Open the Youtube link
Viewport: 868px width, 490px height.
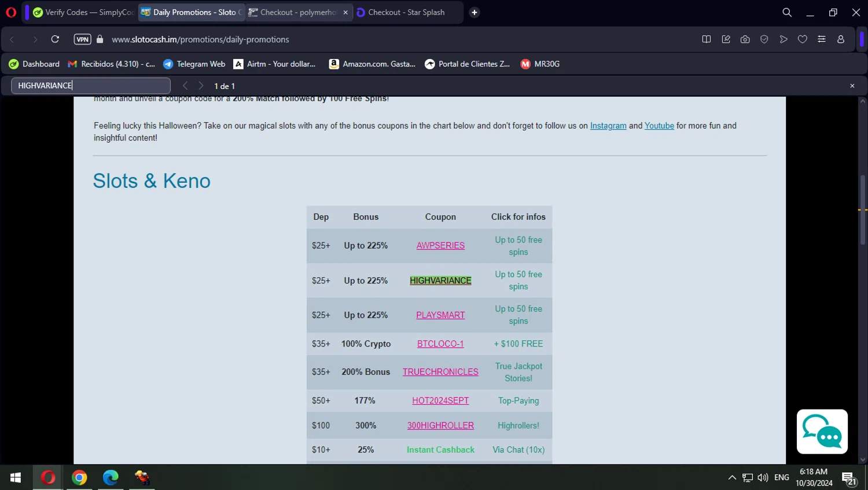(659, 126)
